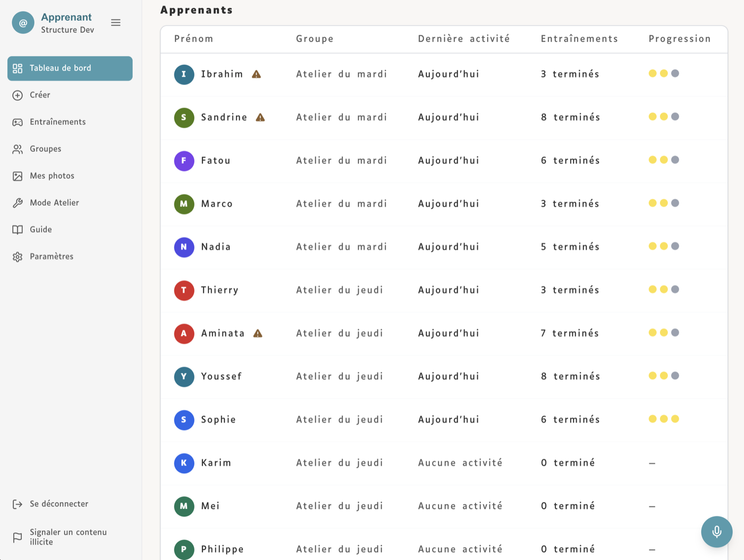Collapse the sidebar with the hamburger menu

point(115,22)
